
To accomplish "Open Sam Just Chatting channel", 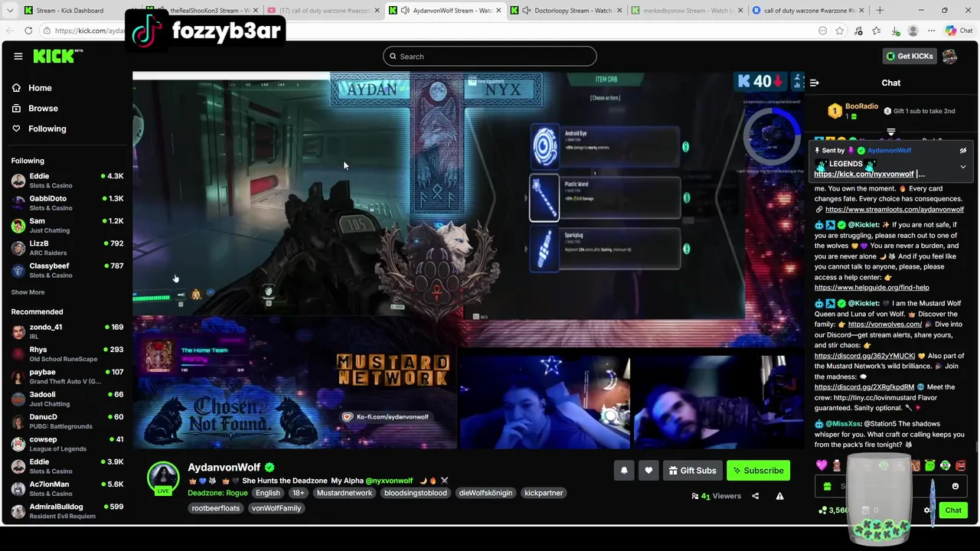I will [x=67, y=226].
